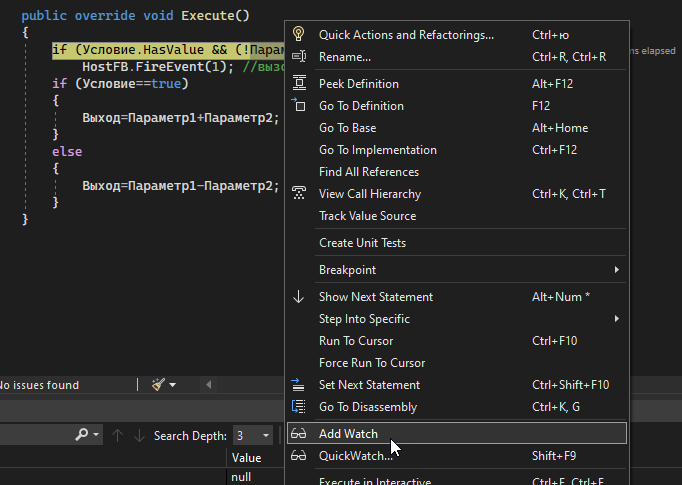Image resolution: width=682 pixels, height=485 pixels.
Task: Open the Search Depth combo box
Action: pyautogui.click(x=253, y=435)
